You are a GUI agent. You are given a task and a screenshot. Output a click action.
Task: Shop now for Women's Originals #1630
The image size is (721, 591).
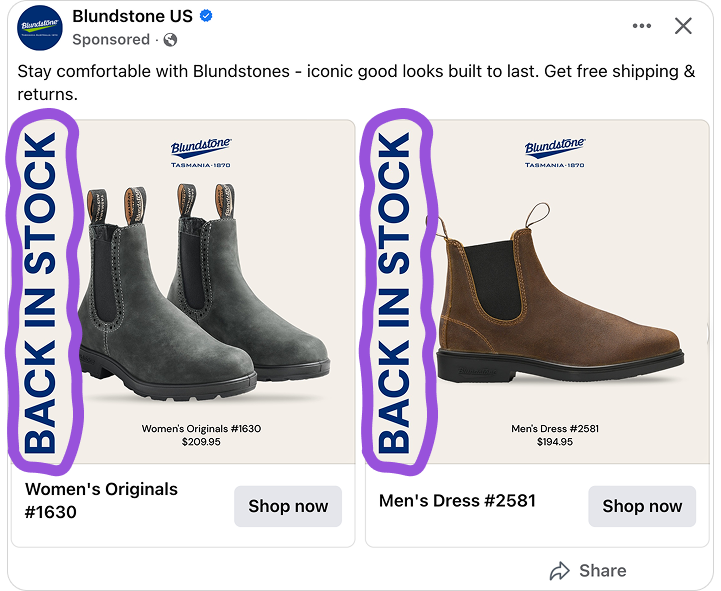[288, 506]
